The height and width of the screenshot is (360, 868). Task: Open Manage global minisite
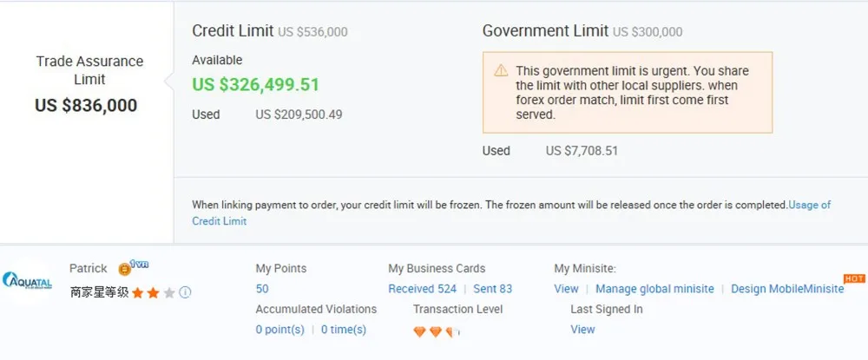[x=654, y=289]
